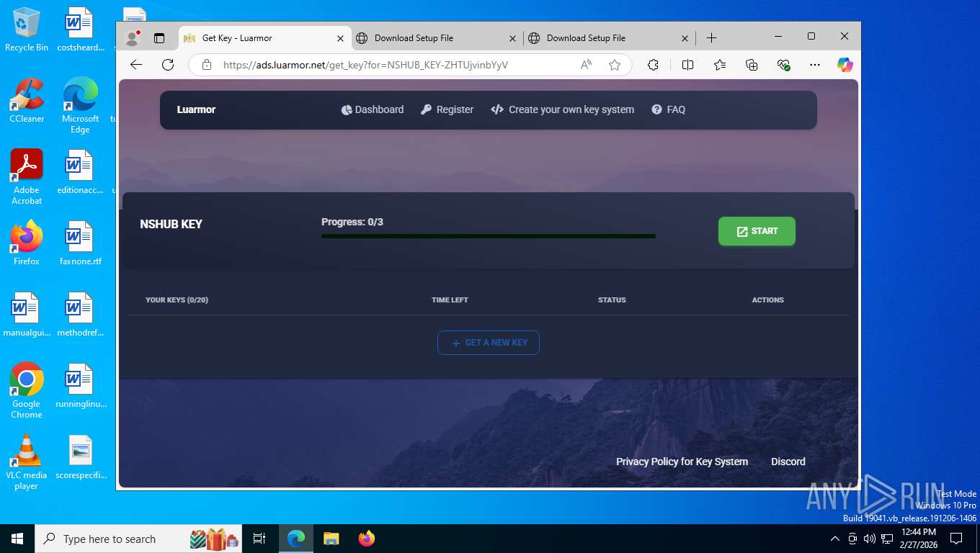
Task: Open the Favorites list icon
Action: [x=720, y=65]
